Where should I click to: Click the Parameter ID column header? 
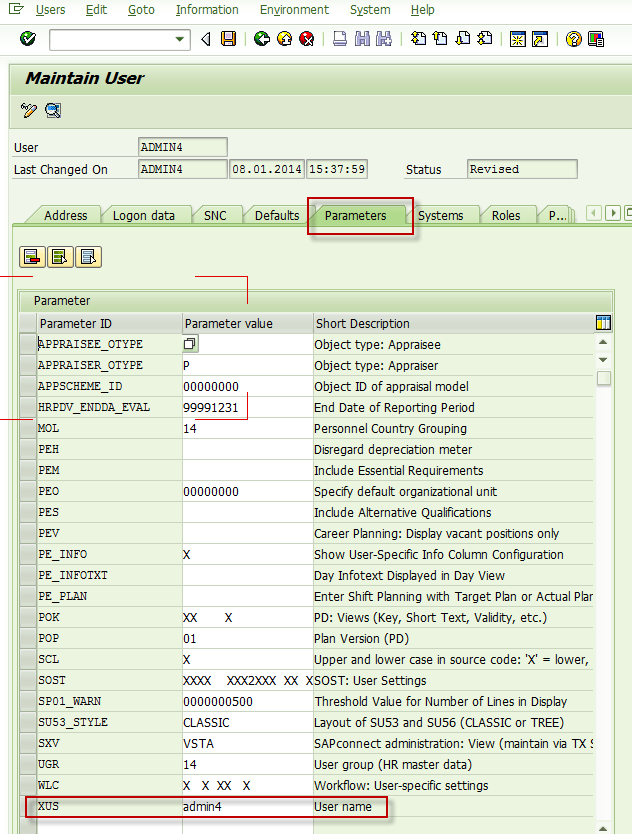(110, 323)
